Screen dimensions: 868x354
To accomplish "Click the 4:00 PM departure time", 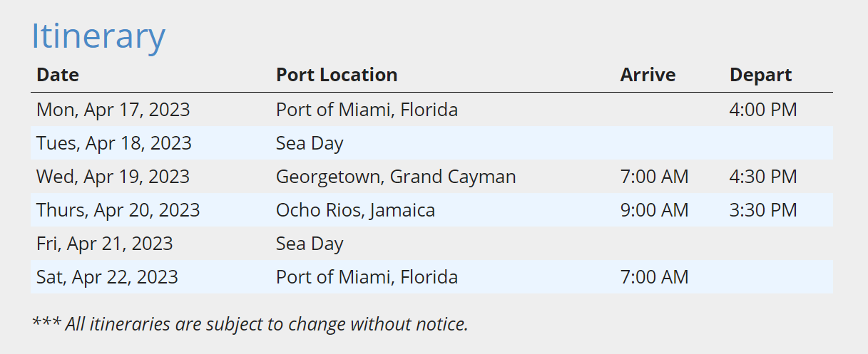I will pos(763,110).
